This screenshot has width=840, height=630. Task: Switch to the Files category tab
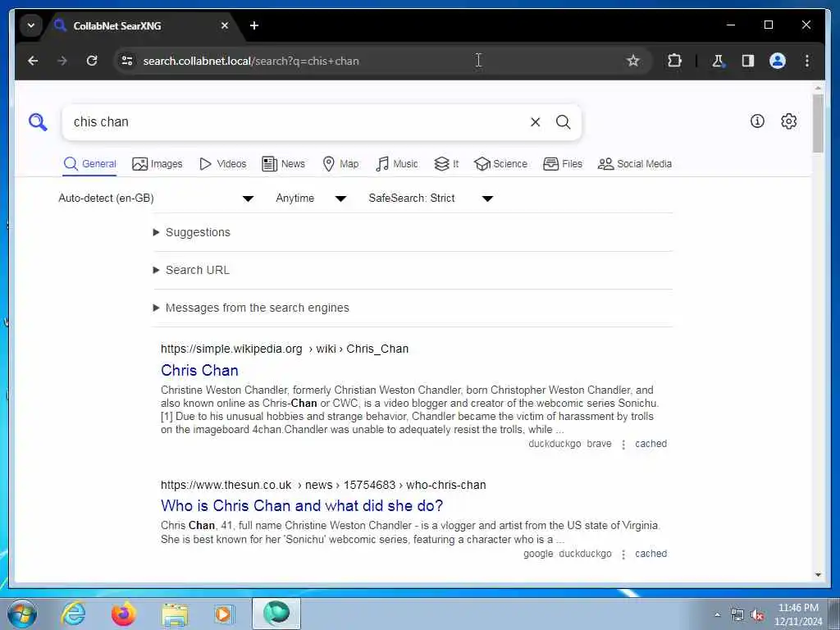[x=563, y=164]
